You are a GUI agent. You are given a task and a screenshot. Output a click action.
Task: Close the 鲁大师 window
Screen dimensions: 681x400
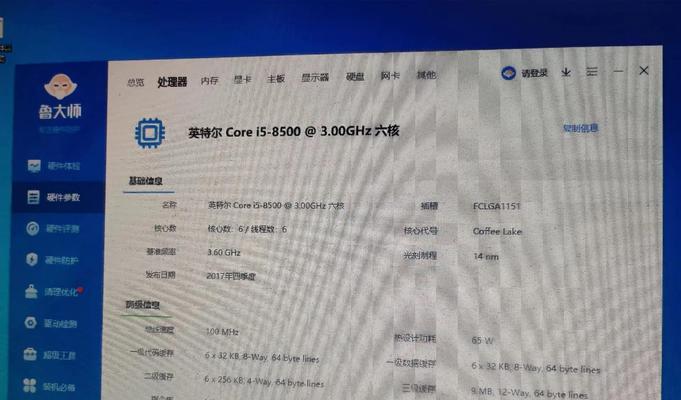click(x=644, y=70)
